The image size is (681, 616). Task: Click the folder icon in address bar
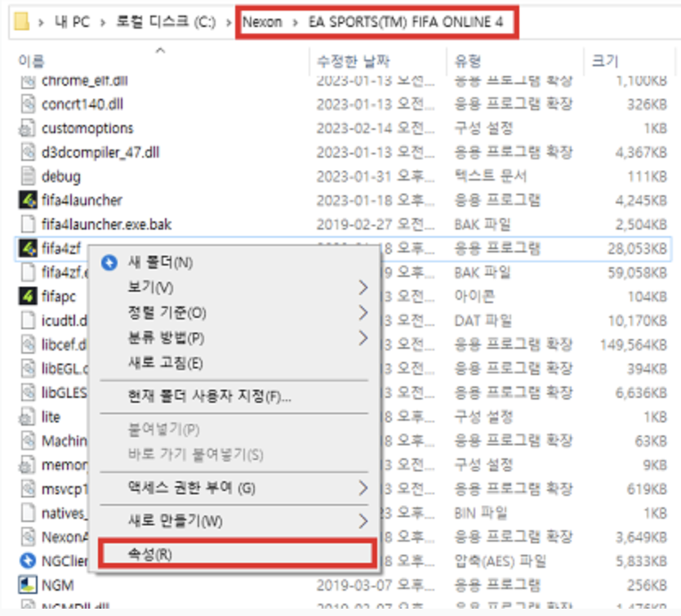coord(21,21)
